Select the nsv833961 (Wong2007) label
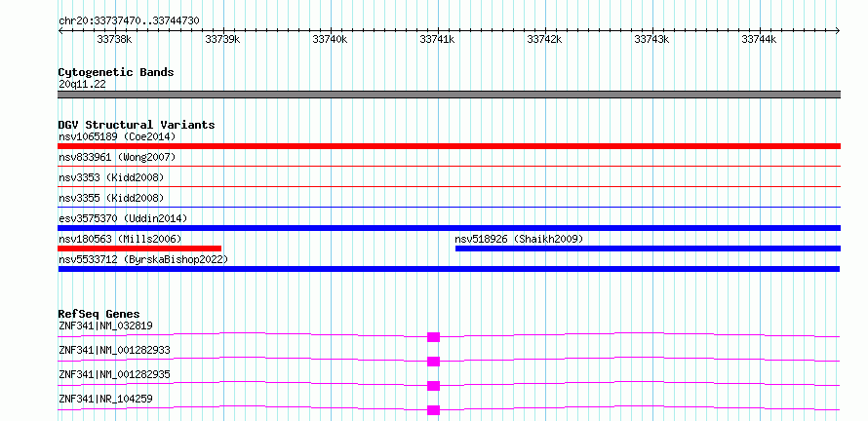This screenshot has height=421, width=868. coord(117,158)
